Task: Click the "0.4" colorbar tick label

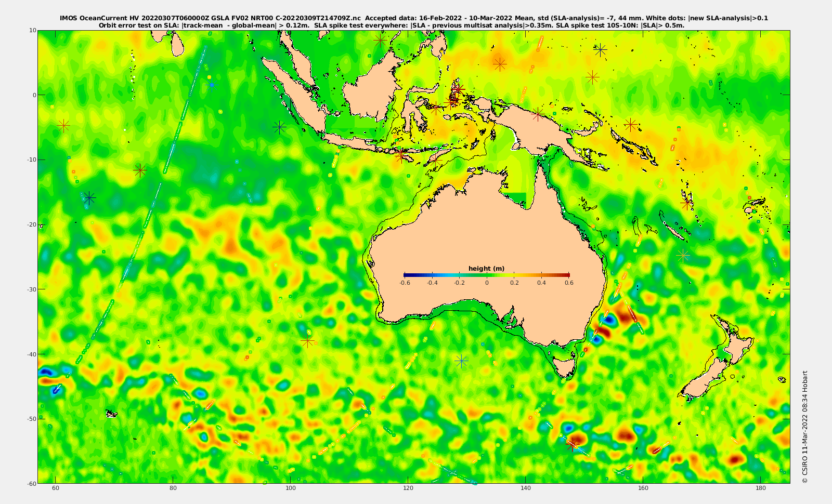Action: coord(542,283)
